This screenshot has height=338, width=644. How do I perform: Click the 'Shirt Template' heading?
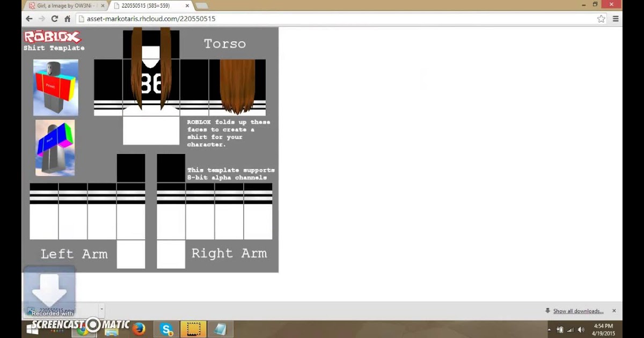pos(54,48)
